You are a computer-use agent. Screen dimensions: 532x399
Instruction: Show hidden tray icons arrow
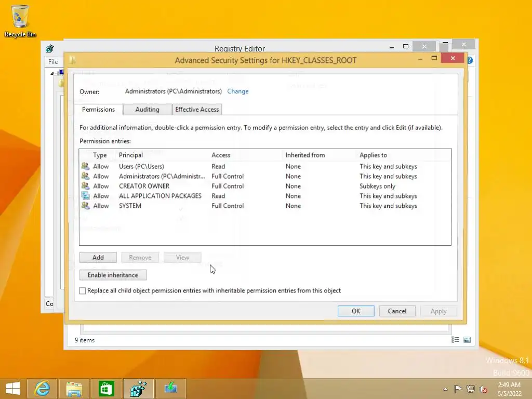click(x=445, y=389)
